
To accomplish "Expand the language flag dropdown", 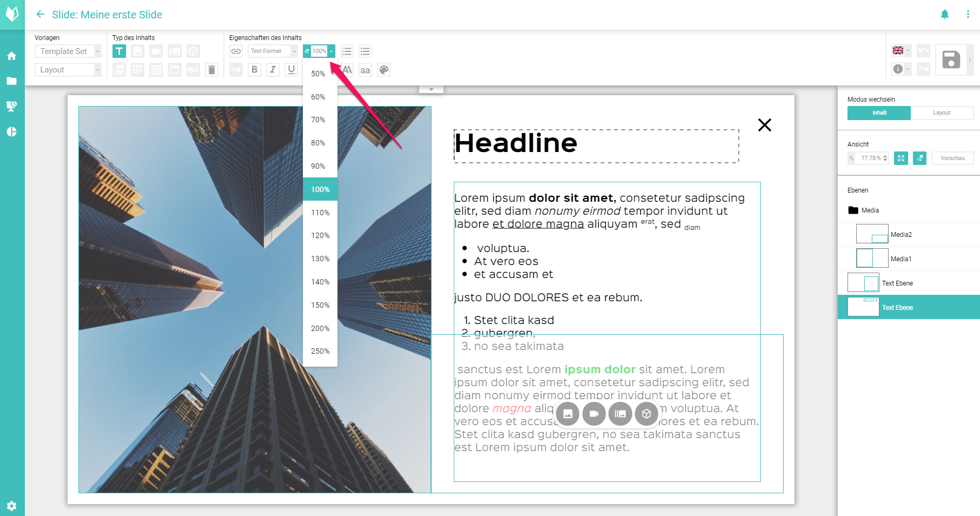I will (901, 50).
